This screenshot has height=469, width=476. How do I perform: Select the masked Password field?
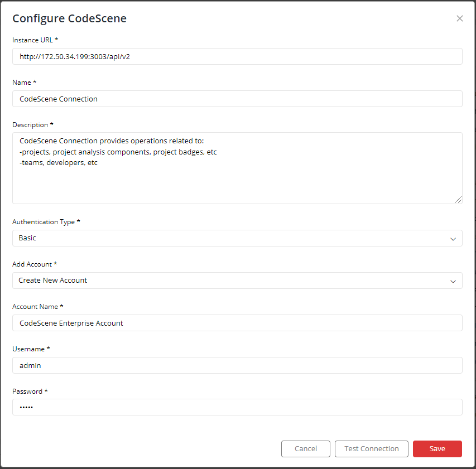click(237, 407)
